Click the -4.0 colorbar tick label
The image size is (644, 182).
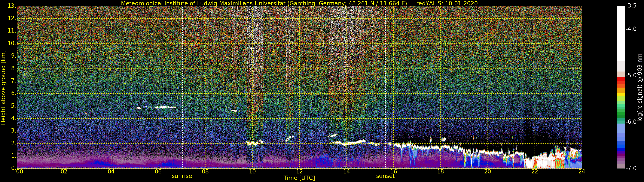point(631,29)
